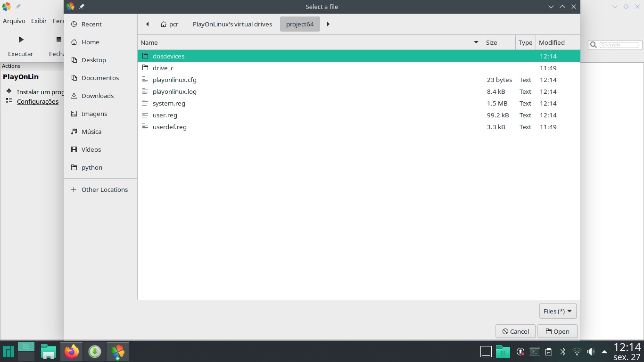Click the Open button
This screenshot has width=644, height=362.
557,331
